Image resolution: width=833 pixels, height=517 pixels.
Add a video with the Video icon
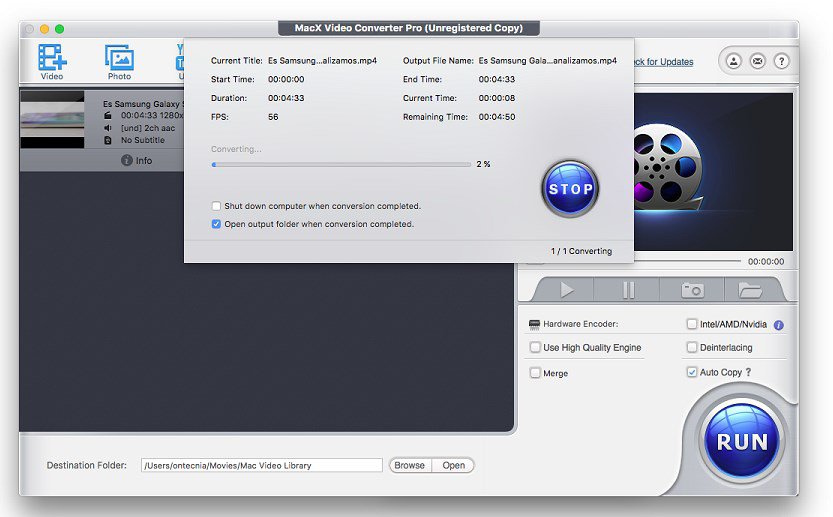point(52,62)
